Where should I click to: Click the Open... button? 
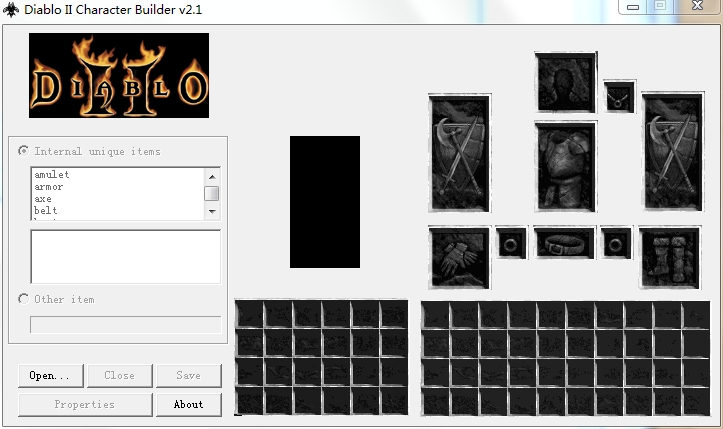51,375
